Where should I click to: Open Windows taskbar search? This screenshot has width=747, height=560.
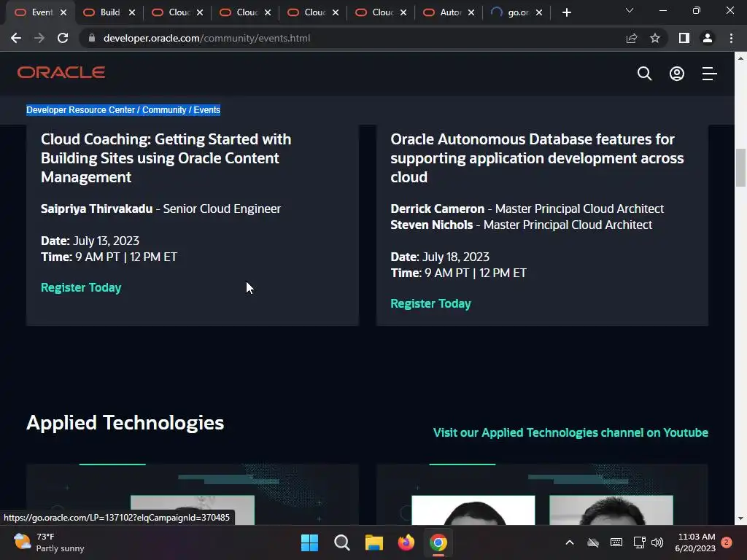click(341, 542)
